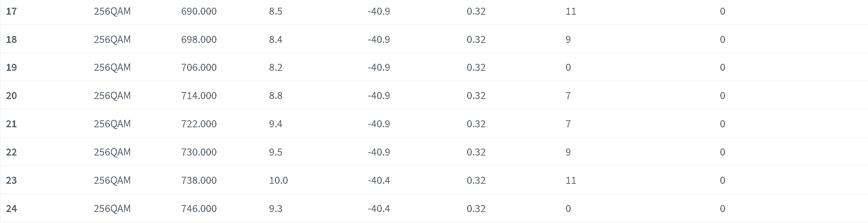Click channel 22 row number
Image resolution: width=868 pixels, height=223 pixels.
11,152
